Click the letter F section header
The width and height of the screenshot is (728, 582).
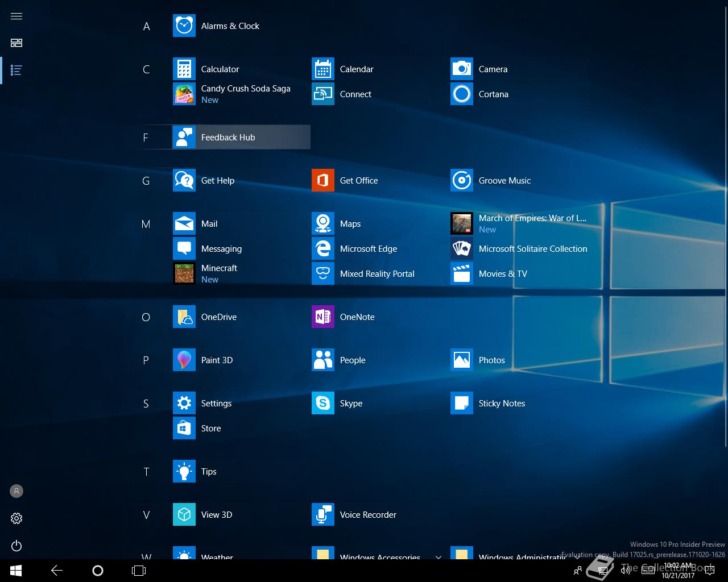tap(146, 138)
